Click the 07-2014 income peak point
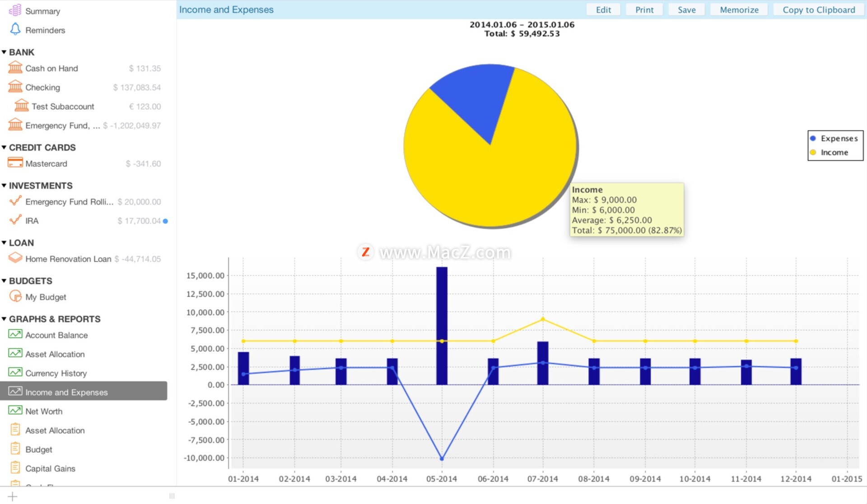 pos(543,319)
